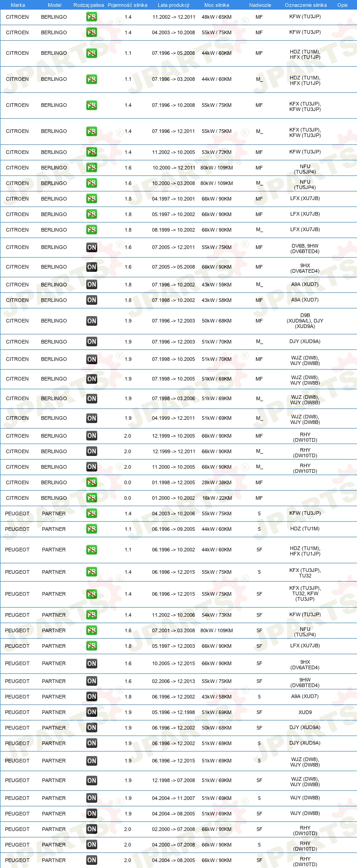This screenshot has height=868, width=357.
Task: Select the '11.2000 -> 10.2005' date cell
Action: click(173, 467)
